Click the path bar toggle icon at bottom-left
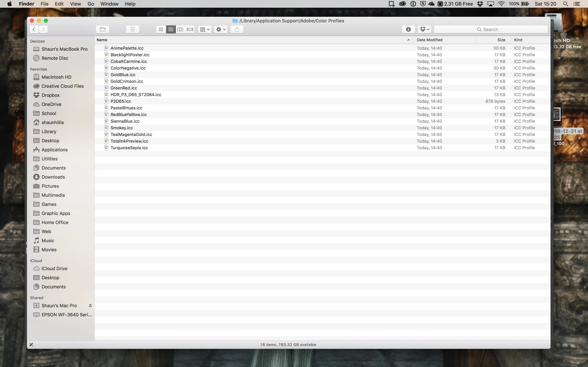The image size is (588, 367). coord(31,345)
